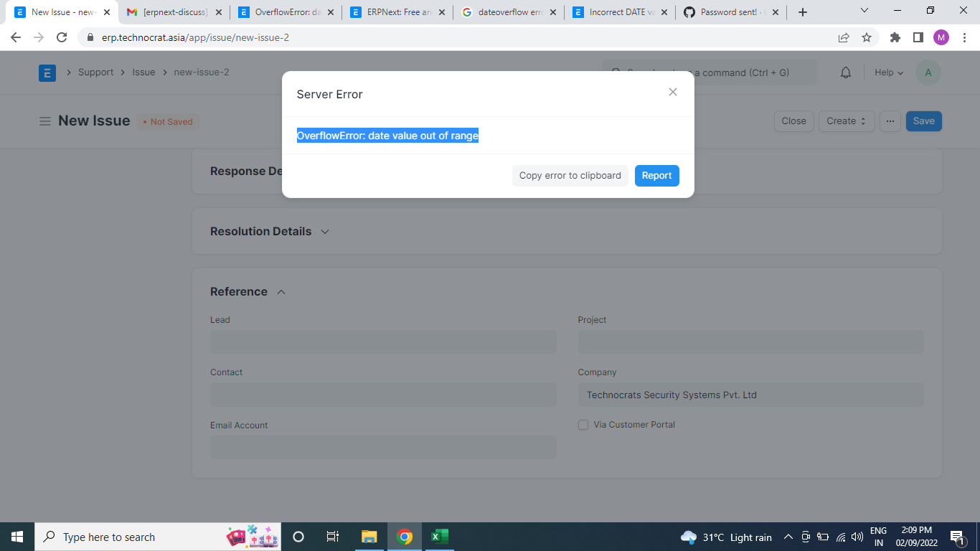
Task: Click inside the Contact field
Action: coord(383,394)
